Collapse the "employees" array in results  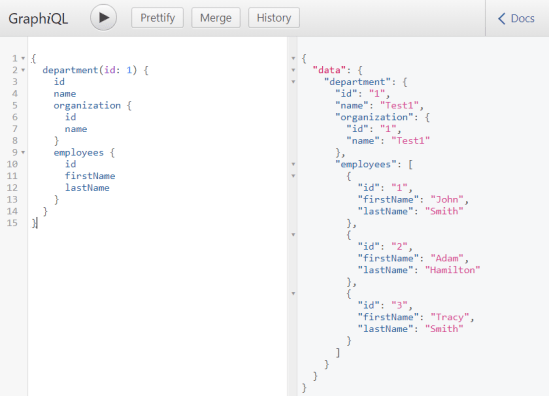(293, 164)
